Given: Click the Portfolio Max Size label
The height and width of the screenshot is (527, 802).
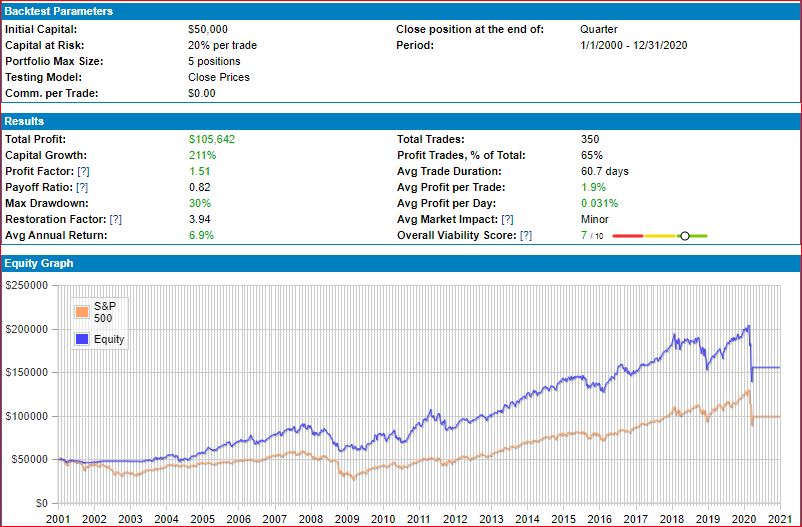Looking at the screenshot, I should point(54,61).
